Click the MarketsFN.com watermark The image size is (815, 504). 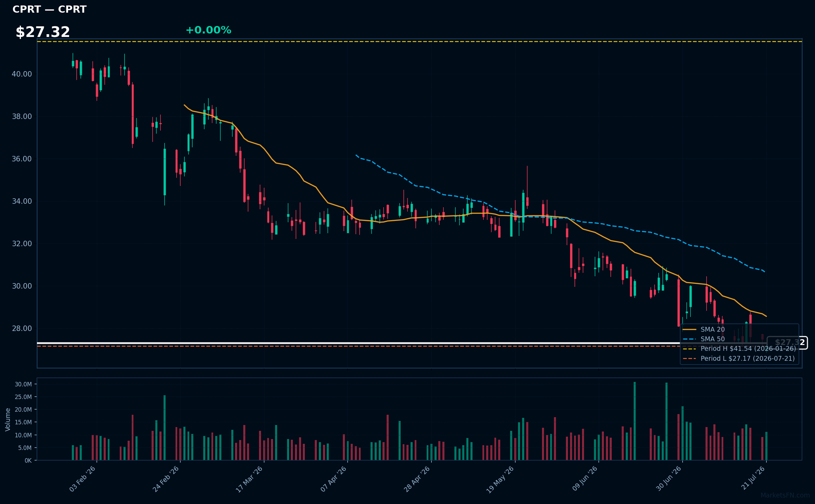point(785,495)
